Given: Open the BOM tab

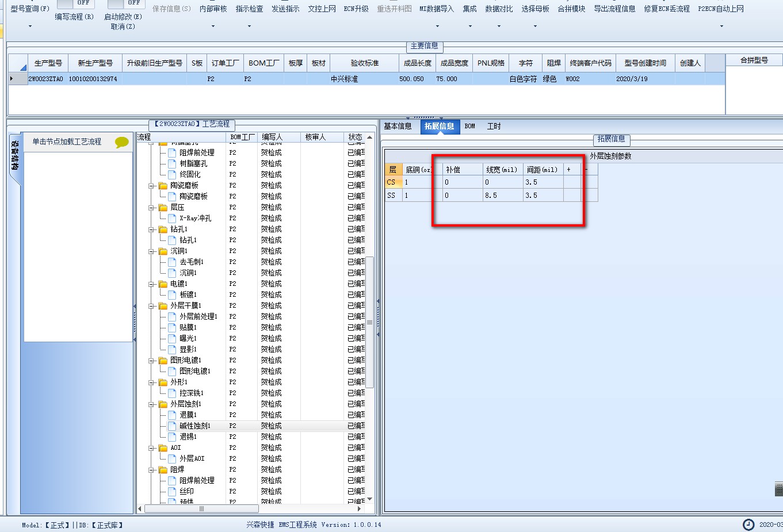Looking at the screenshot, I should pyautogui.click(x=470, y=126).
